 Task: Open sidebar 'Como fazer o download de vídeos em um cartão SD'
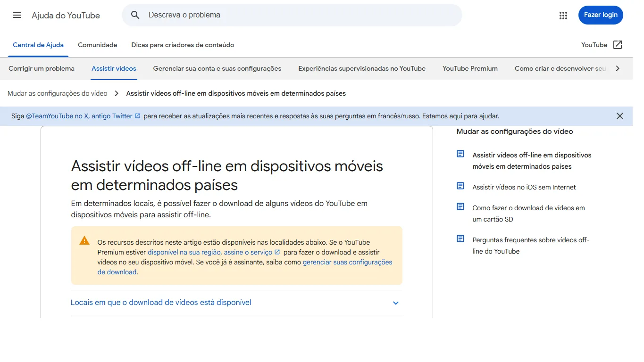pyautogui.click(x=528, y=214)
